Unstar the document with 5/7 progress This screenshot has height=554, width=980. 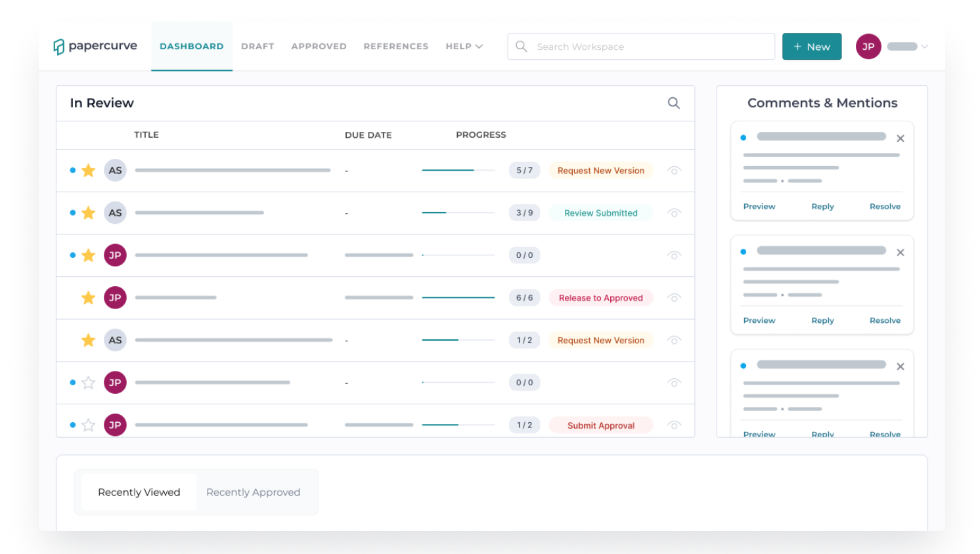click(88, 171)
